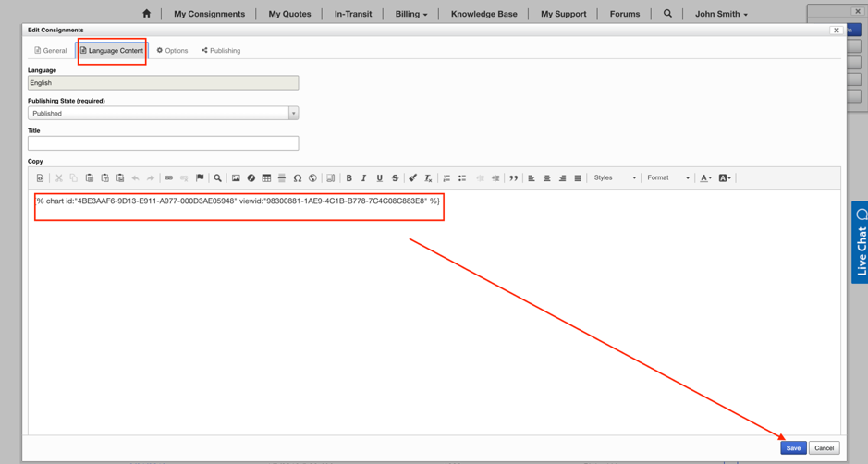Cancel editing the consignment
868x464 pixels.
click(824, 448)
